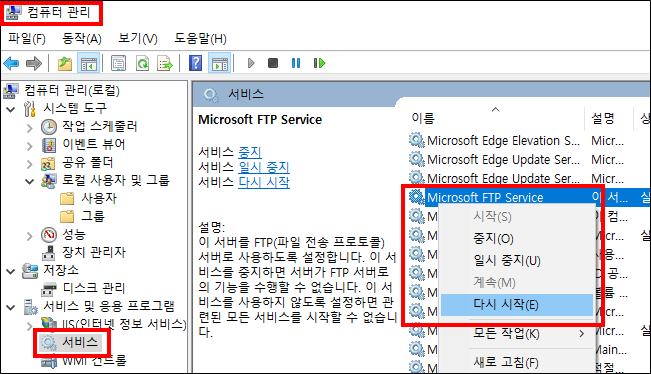Expand the 공유 폴더 node

(29, 164)
